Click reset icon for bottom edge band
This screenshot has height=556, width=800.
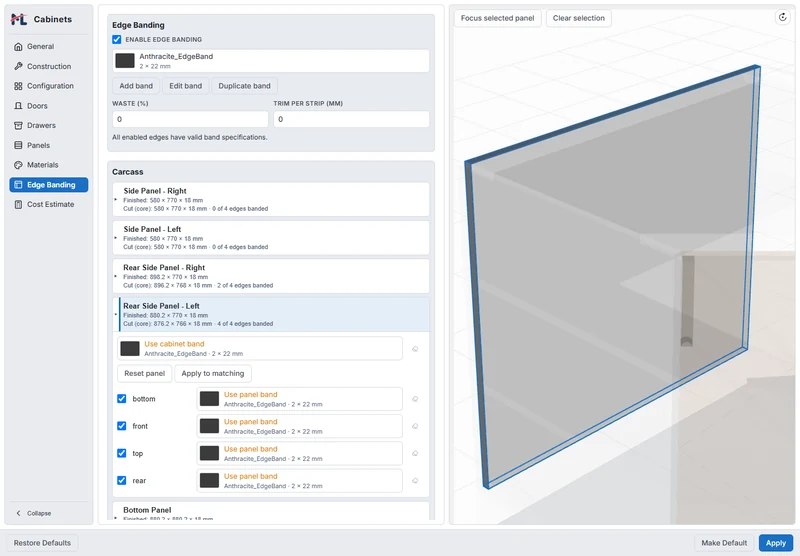pos(415,399)
